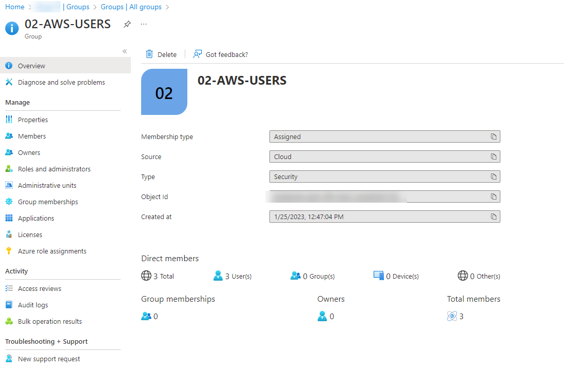This screenshot has height=392, width=564.
Task: Go to Groups | All groups breadcrumb
Action: click(131, 7)
